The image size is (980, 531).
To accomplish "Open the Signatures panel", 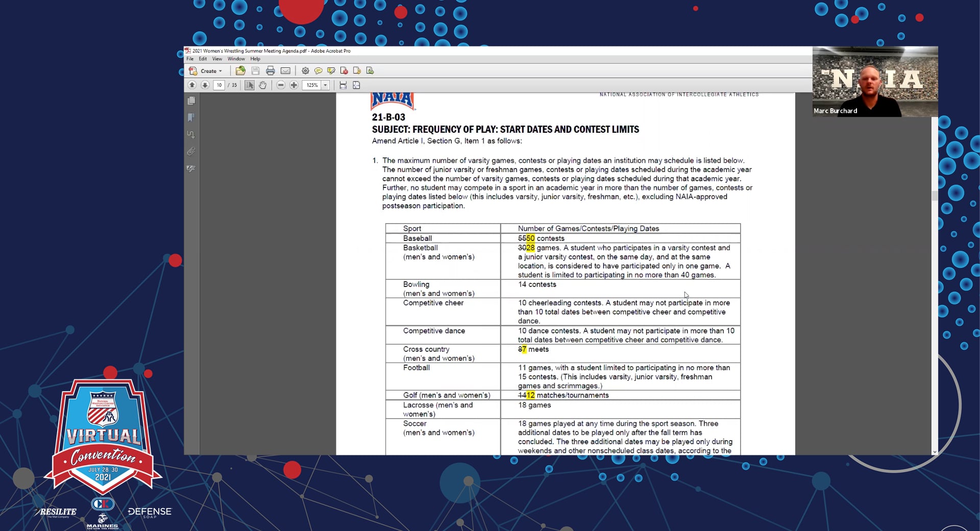I will click(x=191, y=168).
